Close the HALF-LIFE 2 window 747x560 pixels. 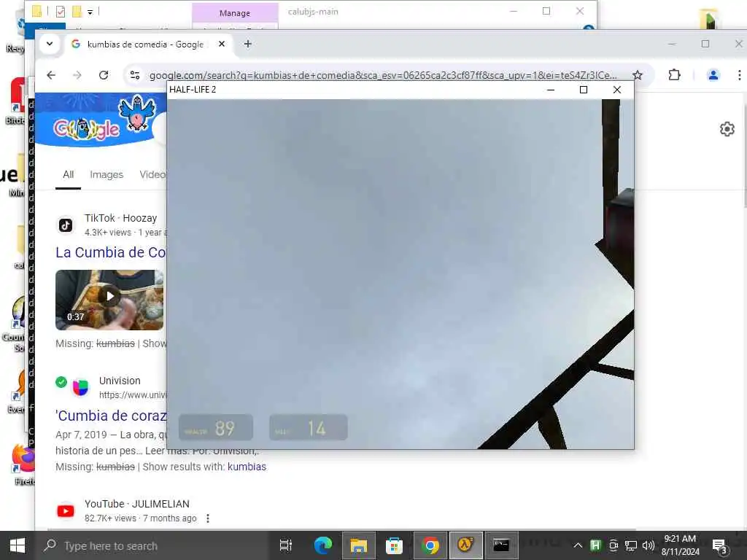pos(617,90)
